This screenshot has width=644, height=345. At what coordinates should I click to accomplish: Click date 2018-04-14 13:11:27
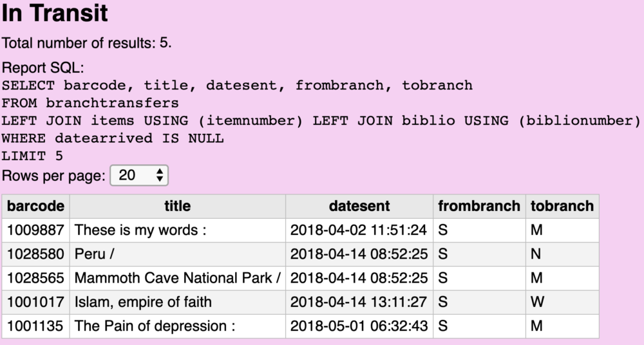click(359, 302)
